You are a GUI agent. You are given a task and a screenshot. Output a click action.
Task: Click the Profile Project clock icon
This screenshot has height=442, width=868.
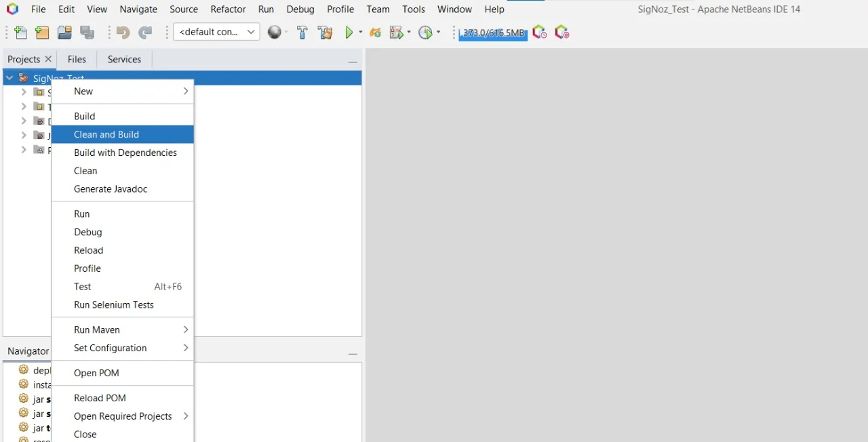click(425, 33)
